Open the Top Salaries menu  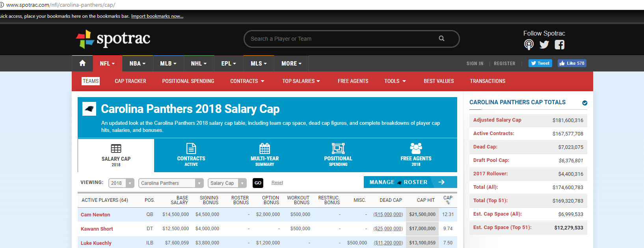tap(301, 81)
